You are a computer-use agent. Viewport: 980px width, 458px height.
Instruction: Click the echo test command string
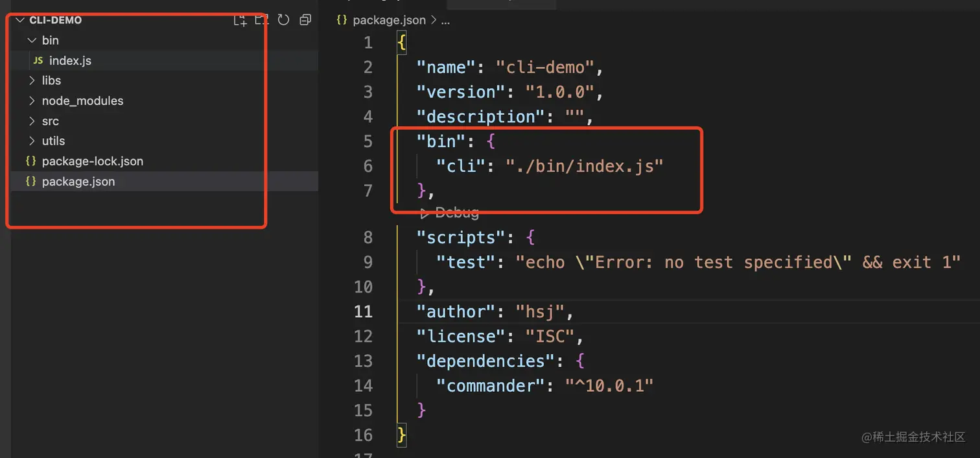[x=738, y=262]
